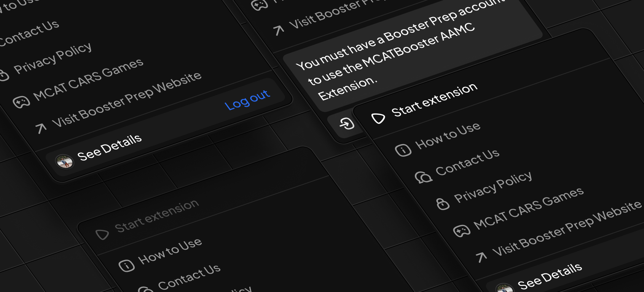The height and width of the screenshot is (292, 644).
Task: Click the avatar thumbnail in the Log out row
Action: [x=64, y=162]
